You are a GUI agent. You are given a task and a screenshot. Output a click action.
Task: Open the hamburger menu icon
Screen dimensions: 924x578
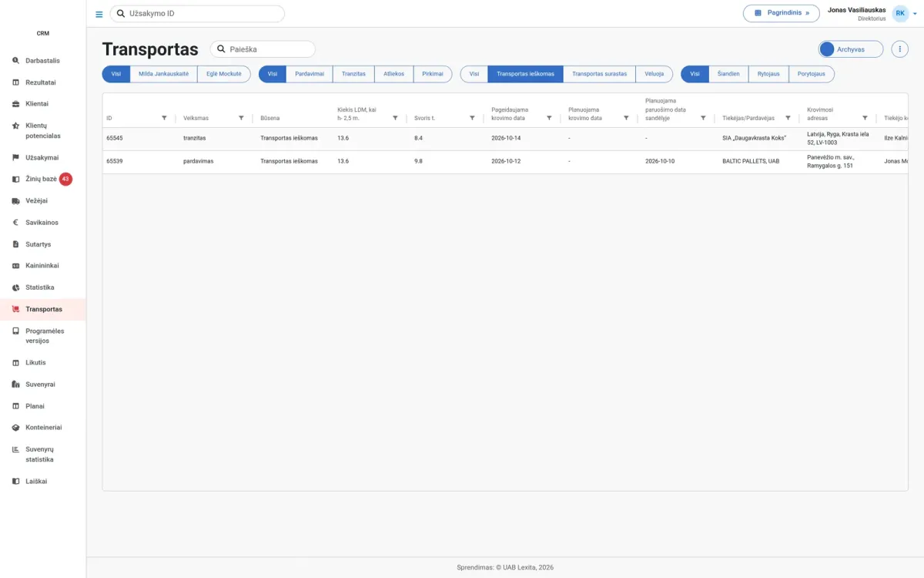click(99, 14)
